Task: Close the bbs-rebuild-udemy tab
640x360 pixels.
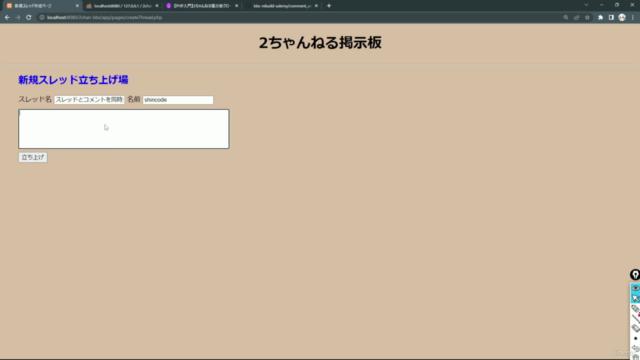Action: click(316, 6)
